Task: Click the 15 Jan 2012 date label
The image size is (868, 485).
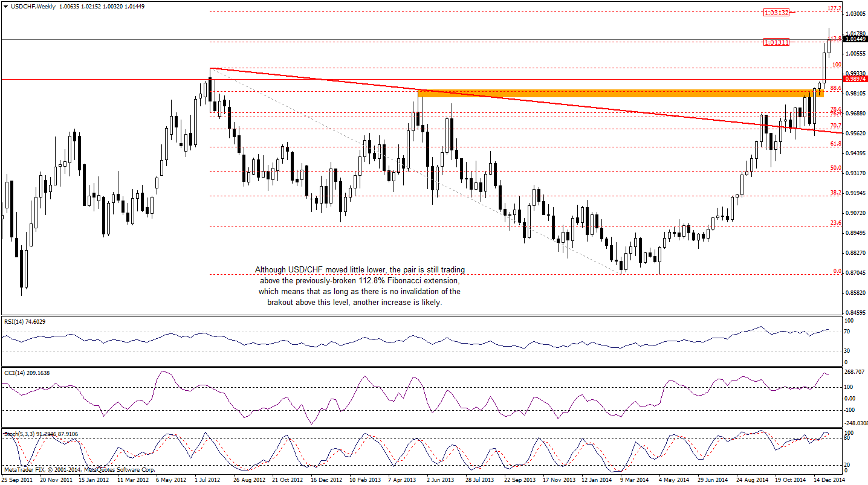Action: pyautogui.click(x=95, y=480)
